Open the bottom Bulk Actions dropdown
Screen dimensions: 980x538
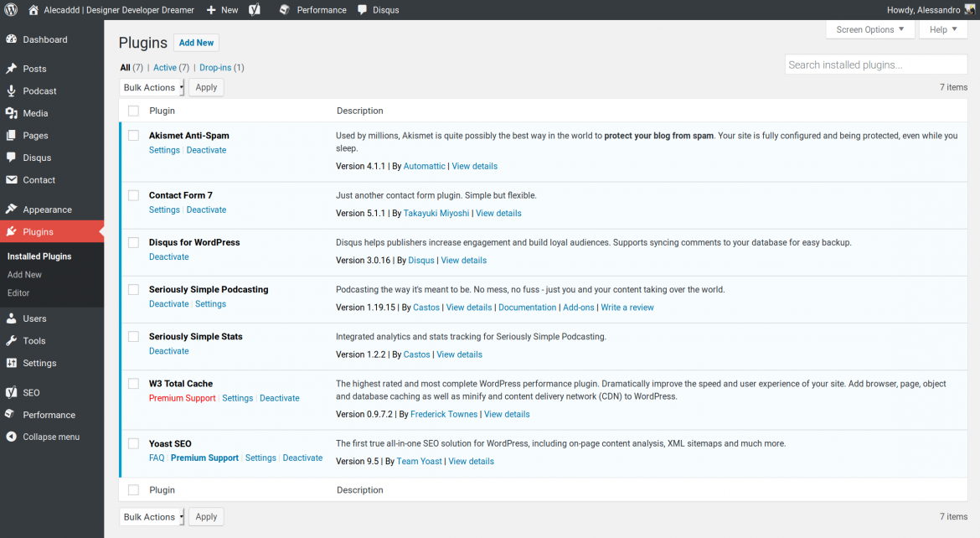pos(152,517)
